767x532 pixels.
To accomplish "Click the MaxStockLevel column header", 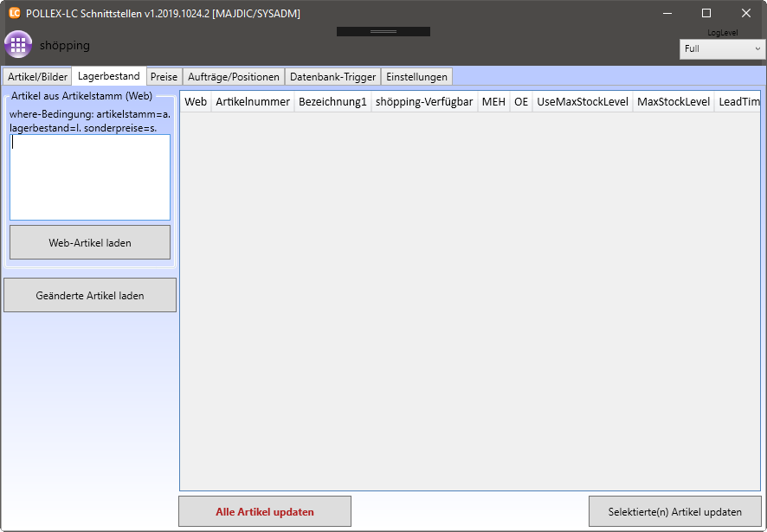I will click(x=673, y=102).
